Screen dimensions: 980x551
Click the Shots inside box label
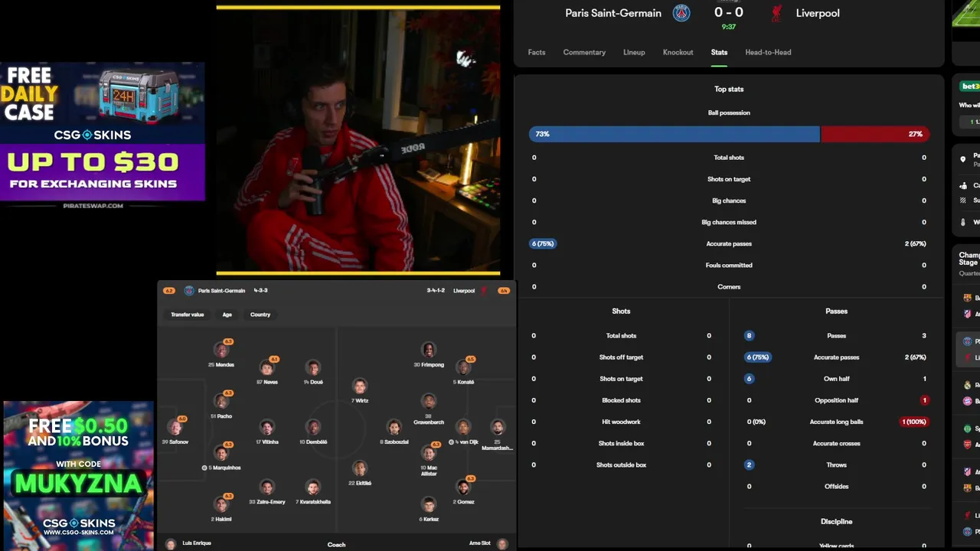[x=621, y=443]
